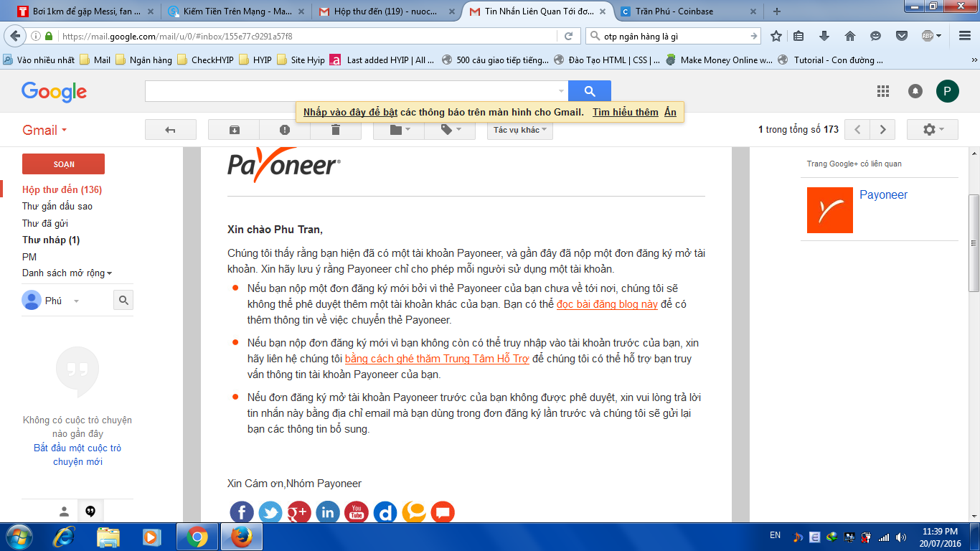Screen dimensions: 980x551
Task: Open the Gmail settings gear dropdown
Action: pos(933,130)
